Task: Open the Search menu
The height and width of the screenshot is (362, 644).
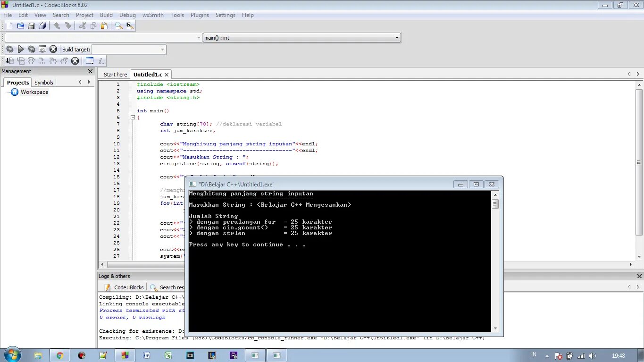Action: (61, 15)
